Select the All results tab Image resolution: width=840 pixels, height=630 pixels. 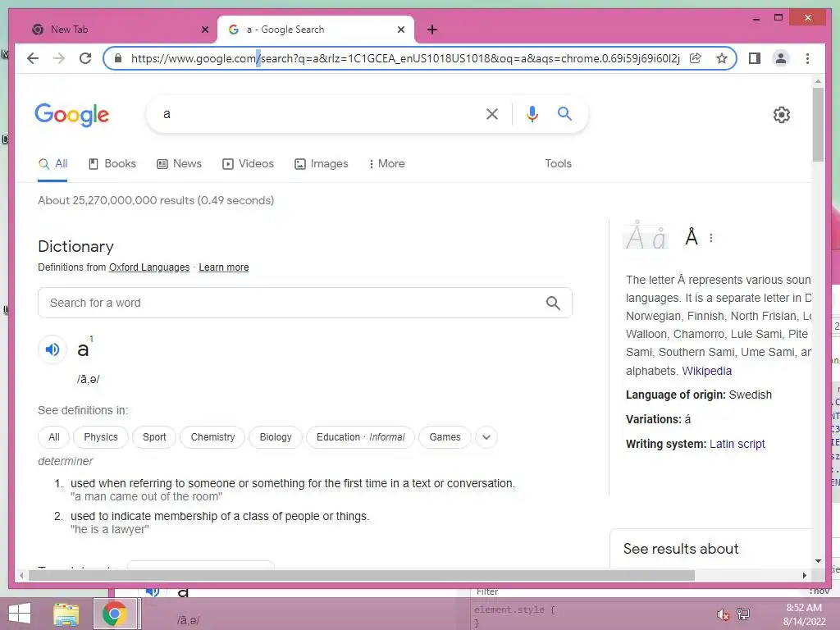coord(52,164)
